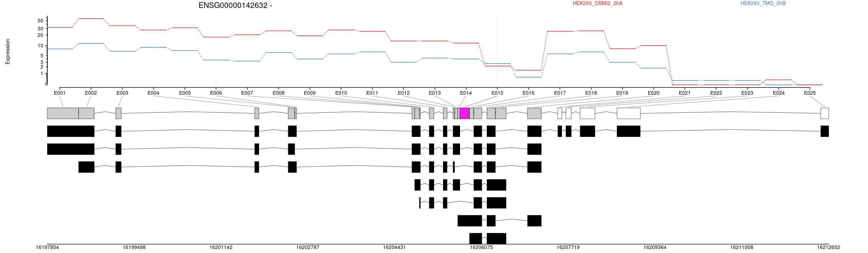Image resolution: width=868 pixels, height=253 pixels.
Task: Click the Expression y-axis label
Action: [8, 52]
